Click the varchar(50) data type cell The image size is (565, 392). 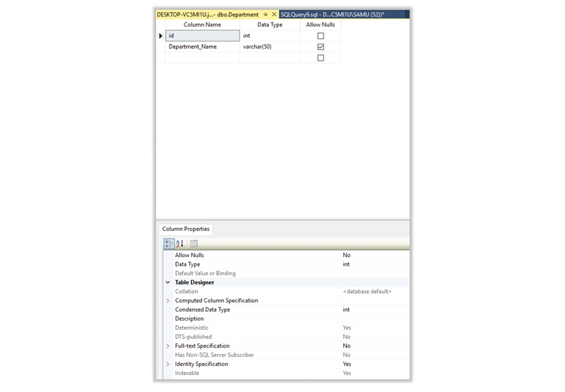point(270,47)
